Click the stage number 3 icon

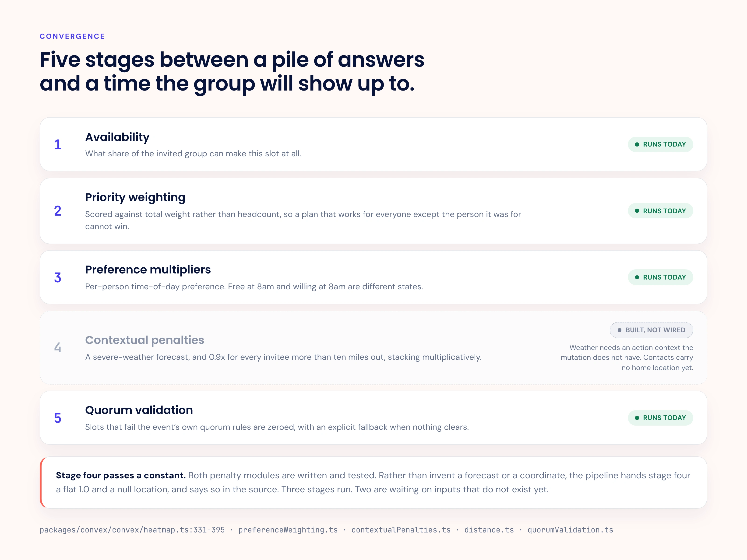(x=58, y=277)
